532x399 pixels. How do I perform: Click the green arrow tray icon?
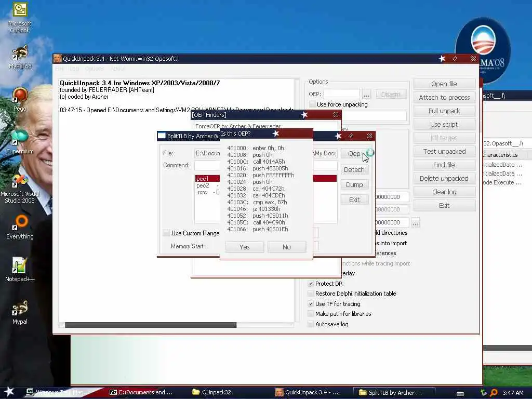click(x=484, y=393)
